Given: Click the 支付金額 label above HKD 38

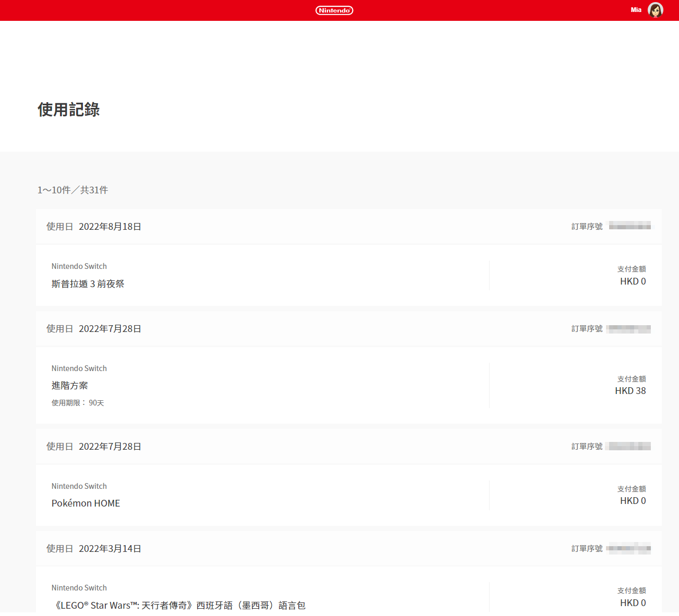Looking at the screenshot, I should [632, 379].
